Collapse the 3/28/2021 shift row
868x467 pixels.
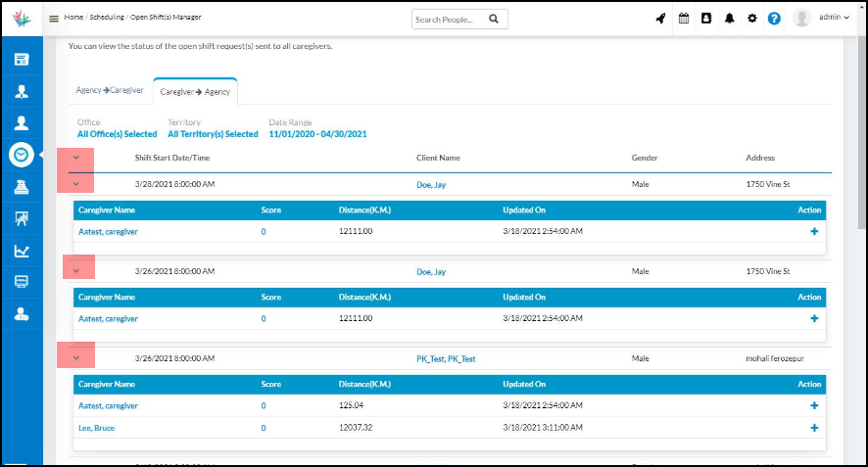coord(76,184)
